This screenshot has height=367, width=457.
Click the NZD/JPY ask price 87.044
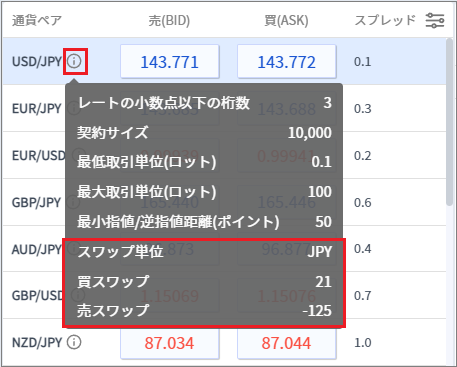click(287, 343)
